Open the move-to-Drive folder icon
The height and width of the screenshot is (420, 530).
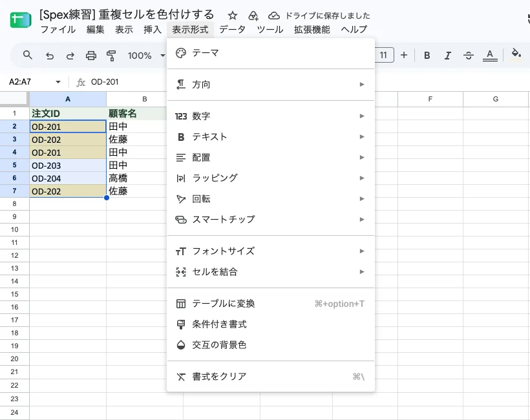click(253, 16)
